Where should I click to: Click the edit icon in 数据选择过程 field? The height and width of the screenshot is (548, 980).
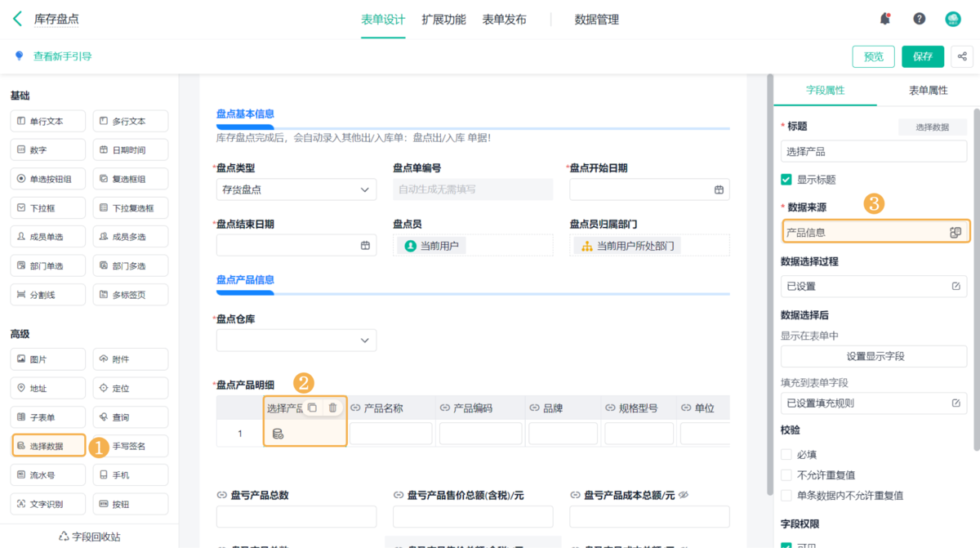955,287
